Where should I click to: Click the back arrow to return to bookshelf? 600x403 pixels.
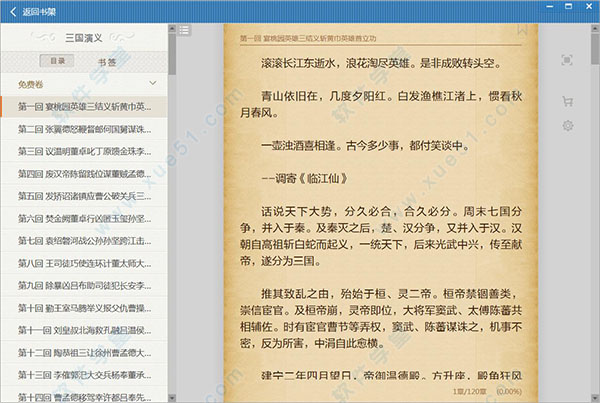click(13, 11)
